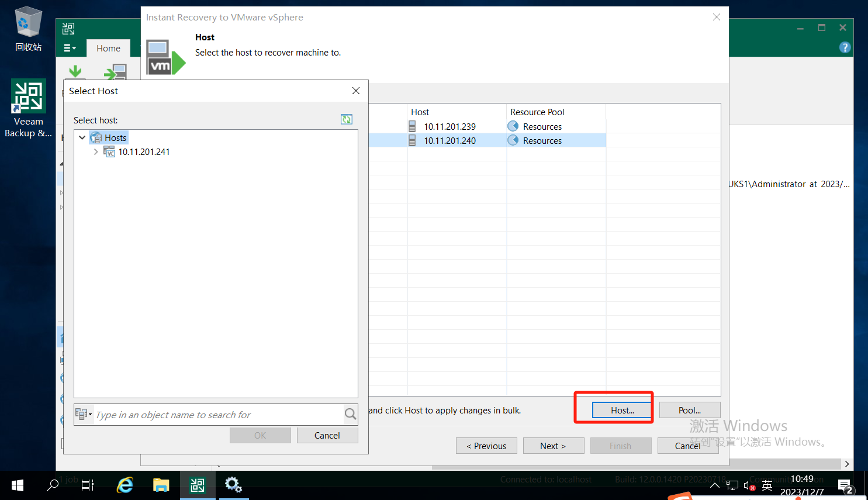The width and height of the screenshot is (868, 500).
Task: Click the Veeam help question icon
Action: point(845,48)
